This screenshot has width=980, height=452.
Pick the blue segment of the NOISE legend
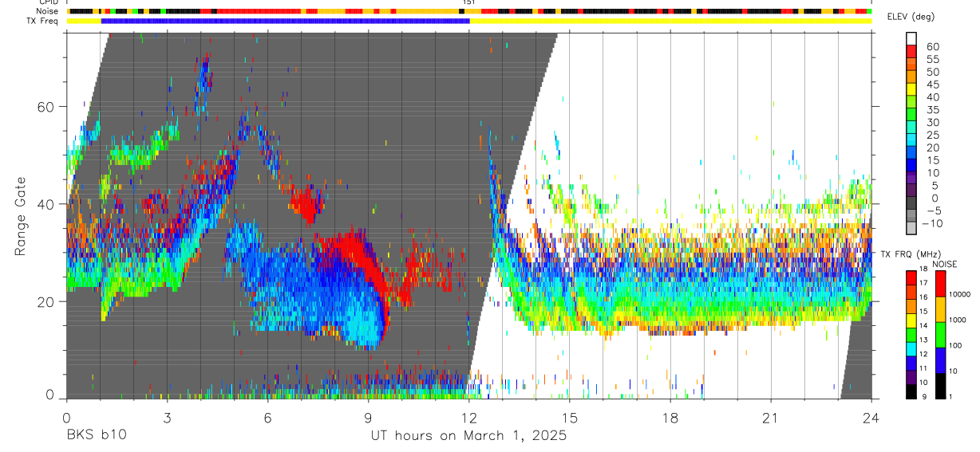(940, 360)
